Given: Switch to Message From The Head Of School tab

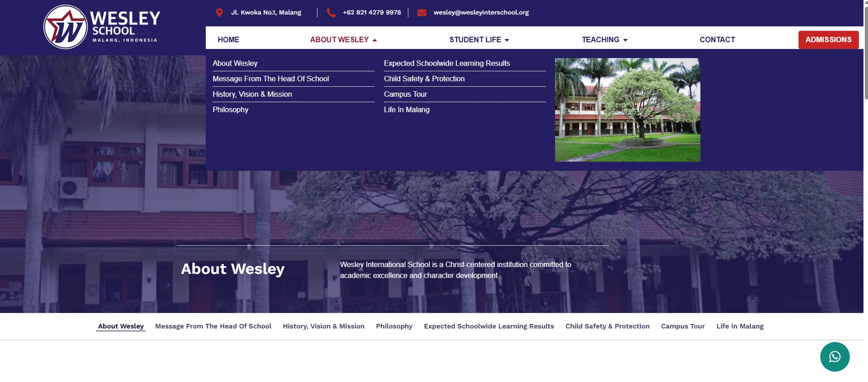Looking at the screenshot, I should coord(213,326).
